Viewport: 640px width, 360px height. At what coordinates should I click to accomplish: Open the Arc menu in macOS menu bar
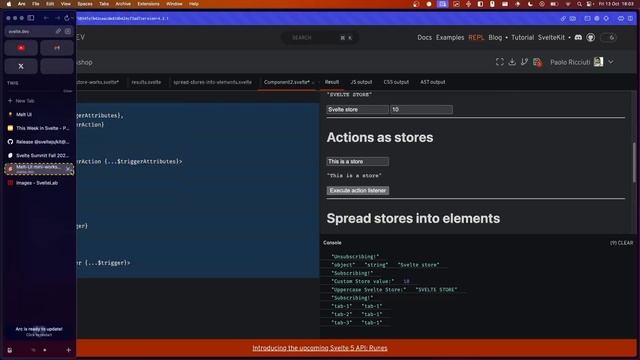click(x=22, y=4)
